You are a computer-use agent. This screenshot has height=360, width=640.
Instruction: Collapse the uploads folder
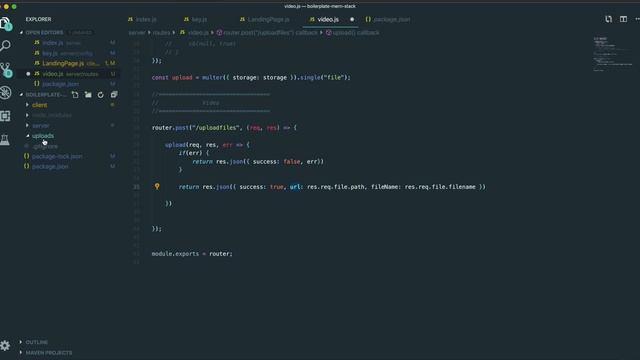pyautogui.click(x=43, y=136)
